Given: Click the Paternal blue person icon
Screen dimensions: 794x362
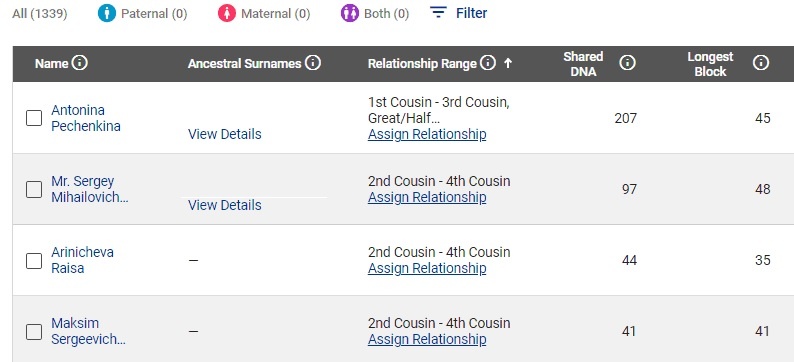Looking at the screenshot, I should pyautogui.click(x=107, y=13).
